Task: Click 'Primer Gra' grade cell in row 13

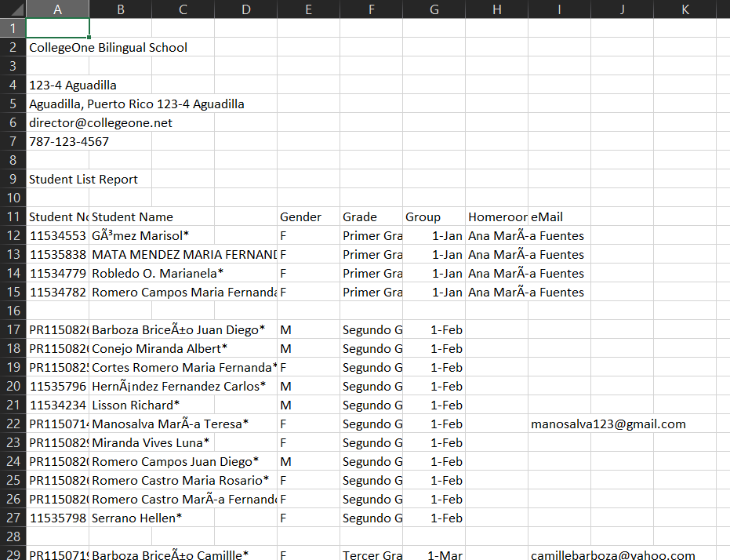Action: [372, 255]
